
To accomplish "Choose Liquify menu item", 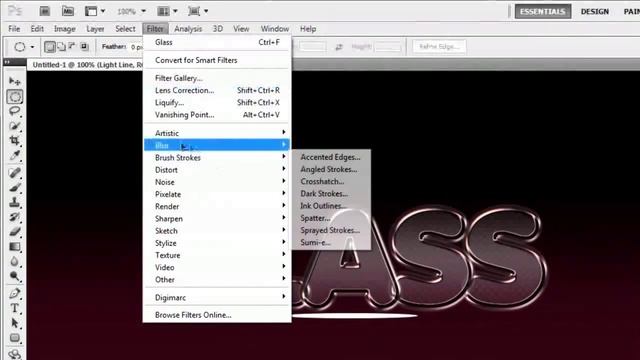I will click(x=217, y=102).
